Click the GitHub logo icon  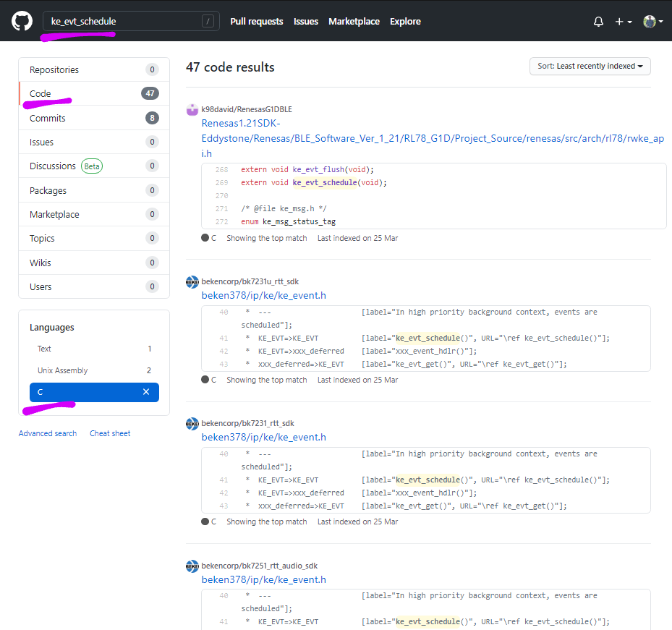click(x=22, y=21)
